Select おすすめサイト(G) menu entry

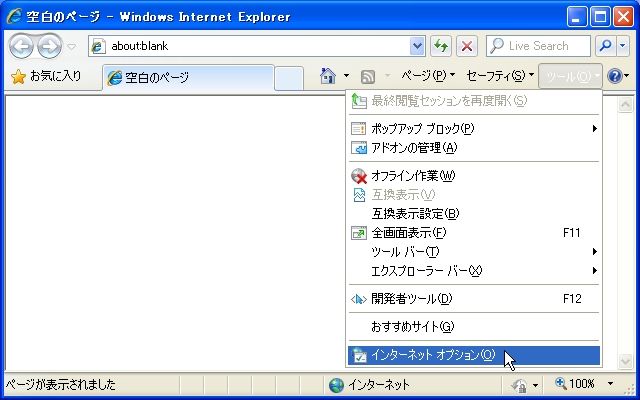click(474, 327)
